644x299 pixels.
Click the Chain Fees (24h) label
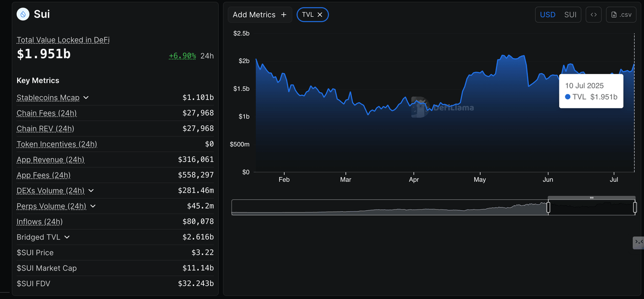(x=47, y=113)
